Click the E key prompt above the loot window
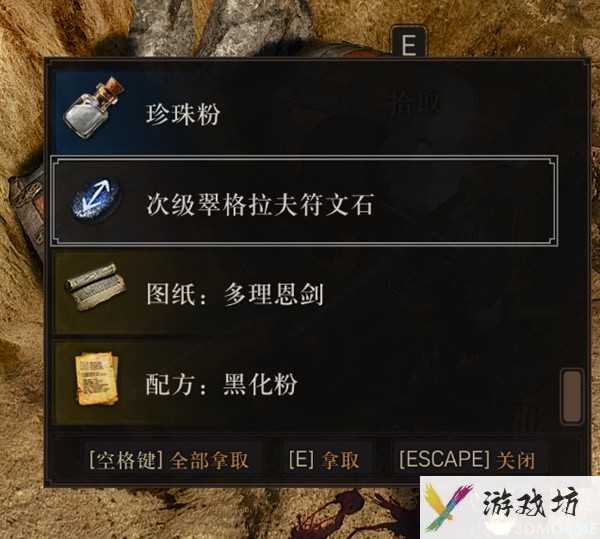 [x=409, y=43]
